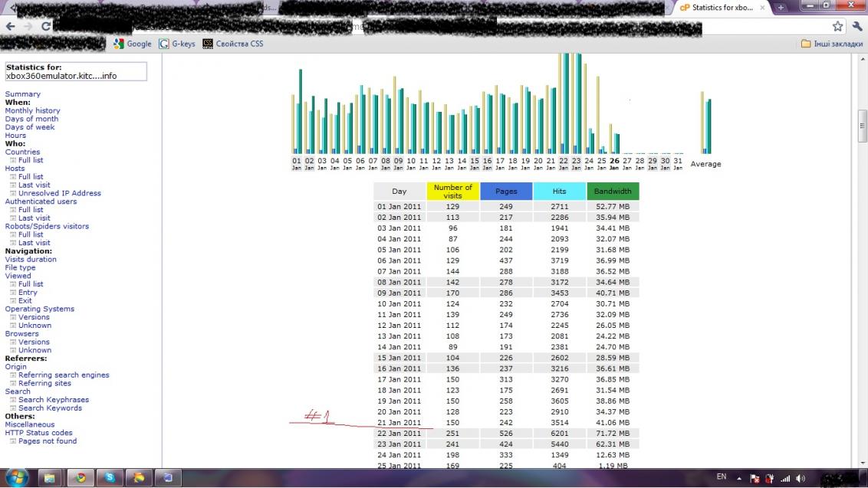Click the browser back arrow
This screenshot has height=488, width=868.
coord(10,26)
